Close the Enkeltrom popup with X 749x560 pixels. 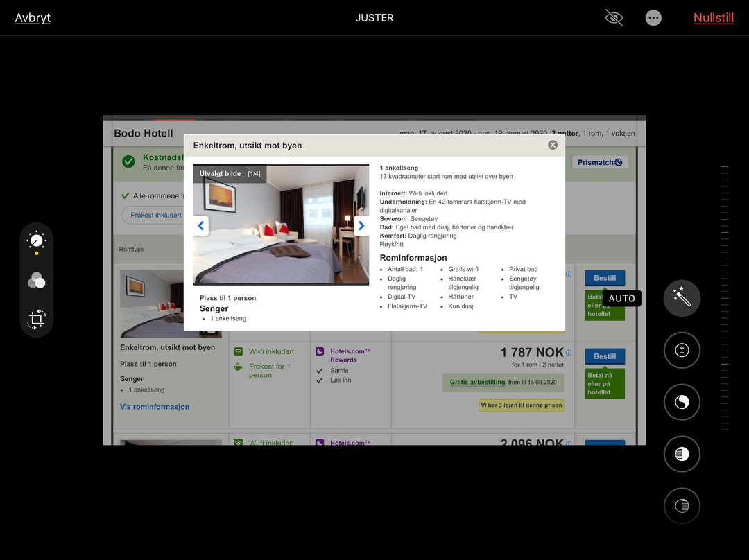[553, 145]
